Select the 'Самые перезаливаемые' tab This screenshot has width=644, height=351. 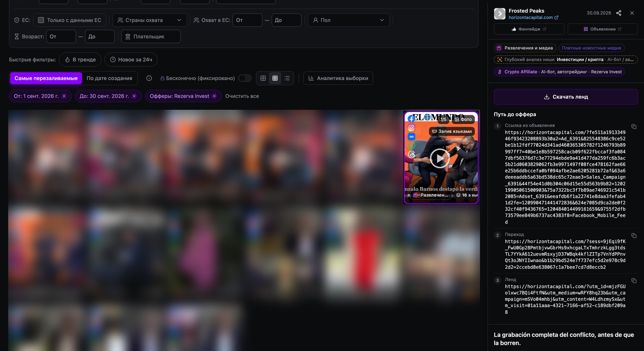46,78
